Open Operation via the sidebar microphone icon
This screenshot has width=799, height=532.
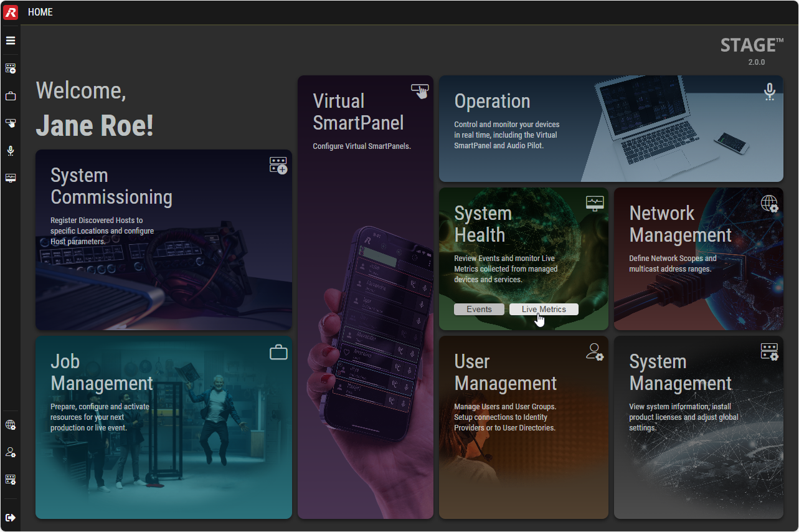pyautogui.click(x=11, y=151)
